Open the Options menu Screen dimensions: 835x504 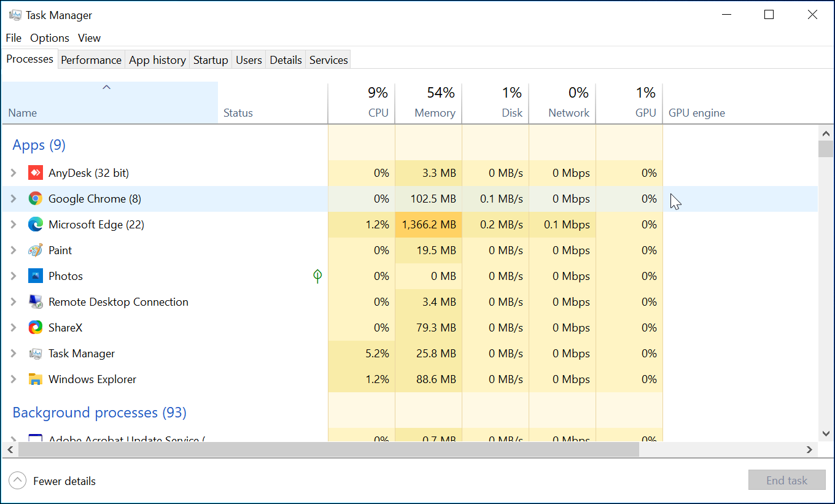(50, 38)
